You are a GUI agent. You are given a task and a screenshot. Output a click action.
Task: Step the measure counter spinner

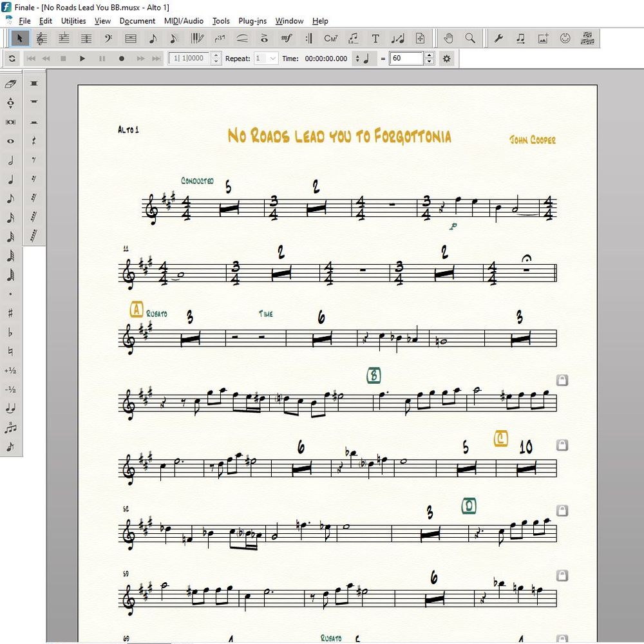point(216,59)
